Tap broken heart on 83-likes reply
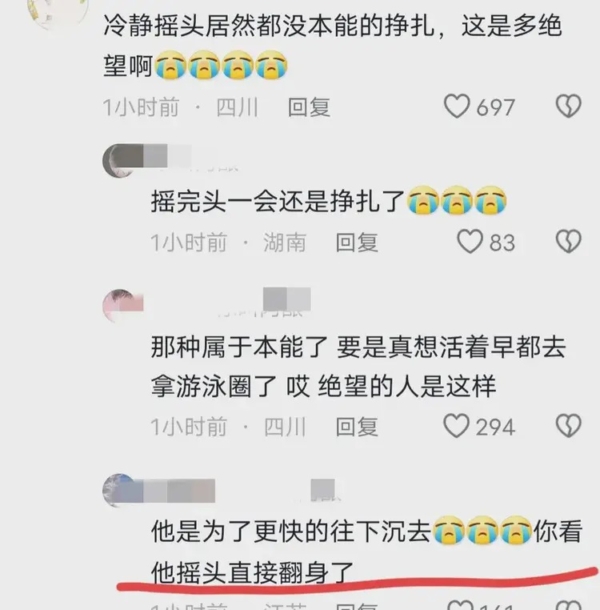Image resolution: width=600 pixels, height=610 pixels. click(x=568, y=242)
